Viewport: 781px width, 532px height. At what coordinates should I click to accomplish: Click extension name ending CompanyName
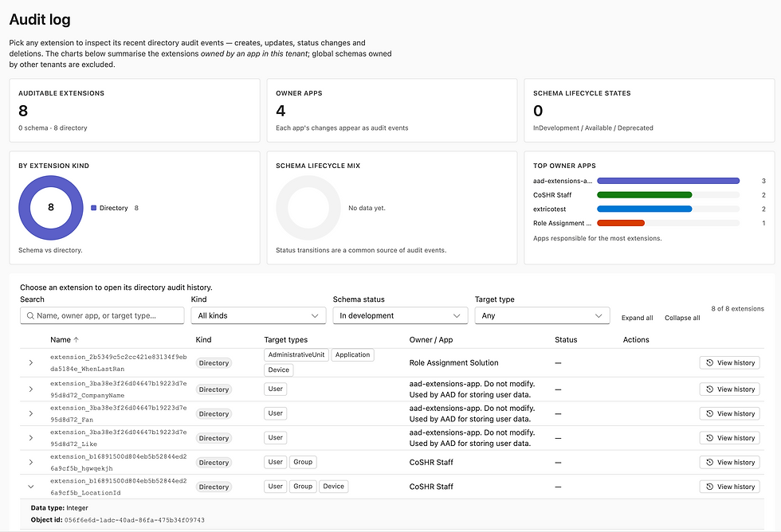(x=119, y=389)
